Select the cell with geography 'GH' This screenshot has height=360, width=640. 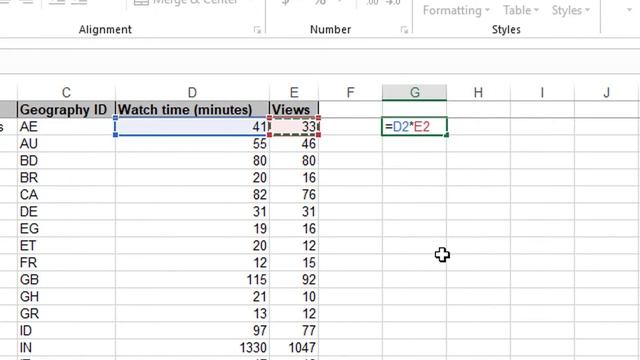pyautogui.click(x=66, y=297)
